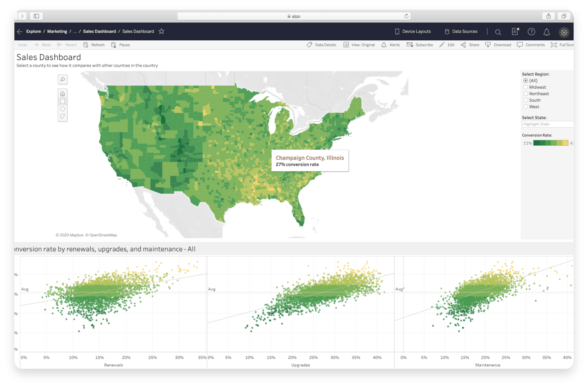588x388 pixels.
Task: Expand the Device Layouts menu
Action: pos(413,32)
